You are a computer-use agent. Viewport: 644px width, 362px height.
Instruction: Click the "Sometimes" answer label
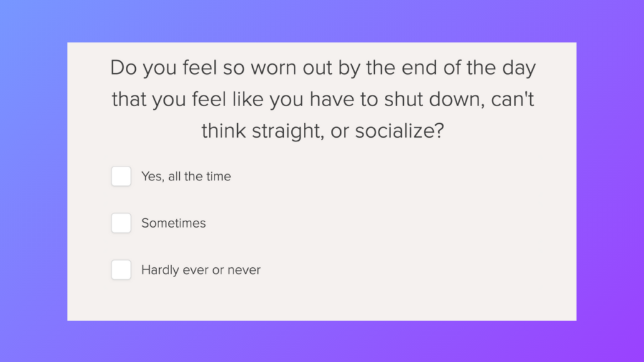(x=174, y=223)
